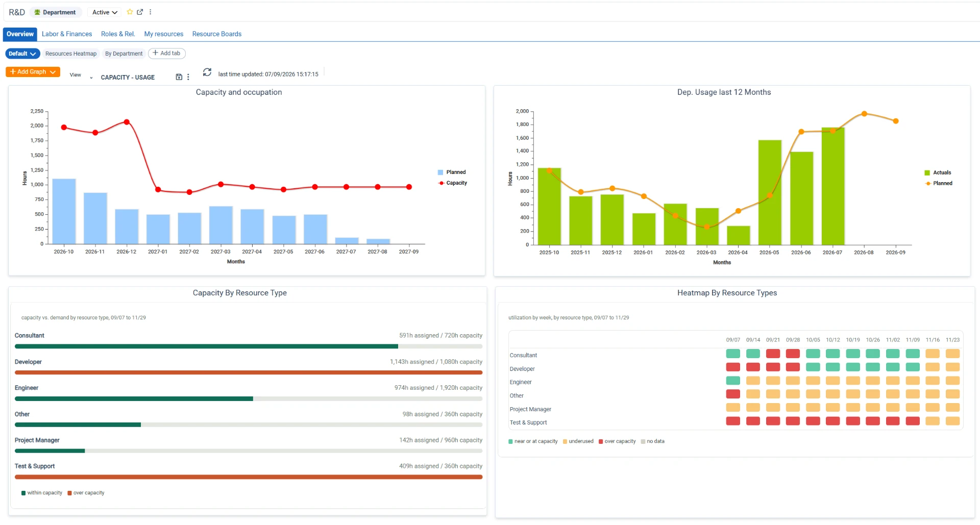Image resolution: width=980 pixels, height=525 pixels.
Task: Click the 2026-12 Capacity data point
Action: [127, 122]
